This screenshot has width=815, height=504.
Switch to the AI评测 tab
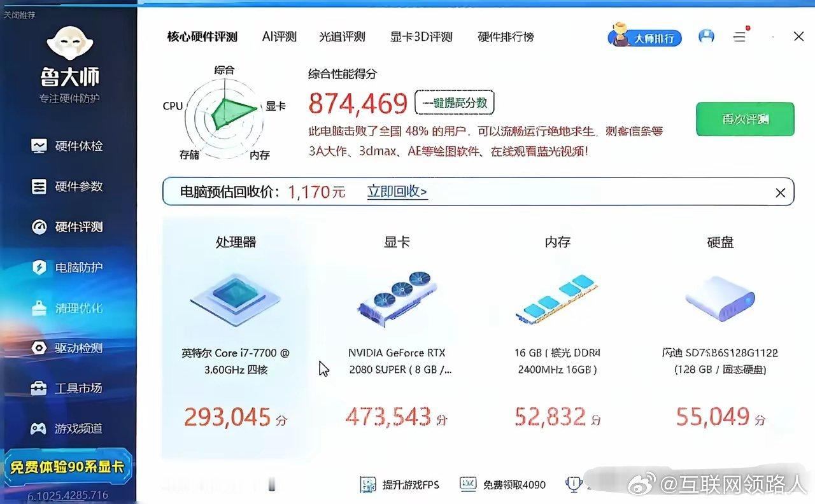[280, 37]
